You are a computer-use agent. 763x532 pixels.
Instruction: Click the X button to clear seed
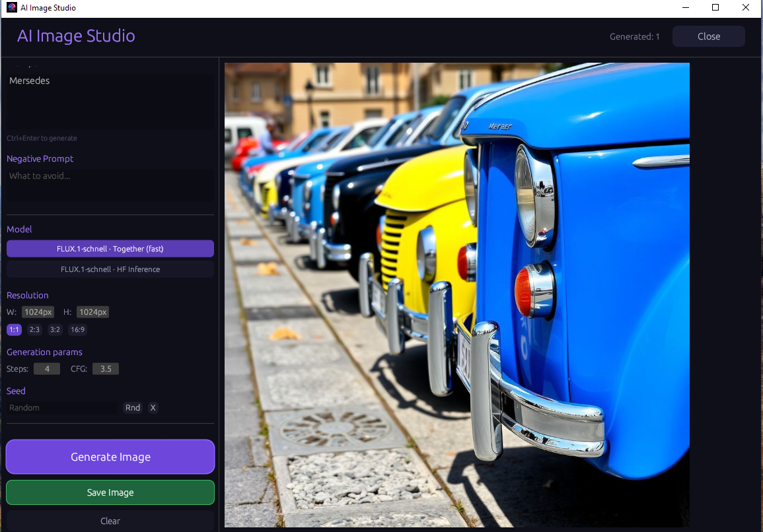[x=153, y=408]
